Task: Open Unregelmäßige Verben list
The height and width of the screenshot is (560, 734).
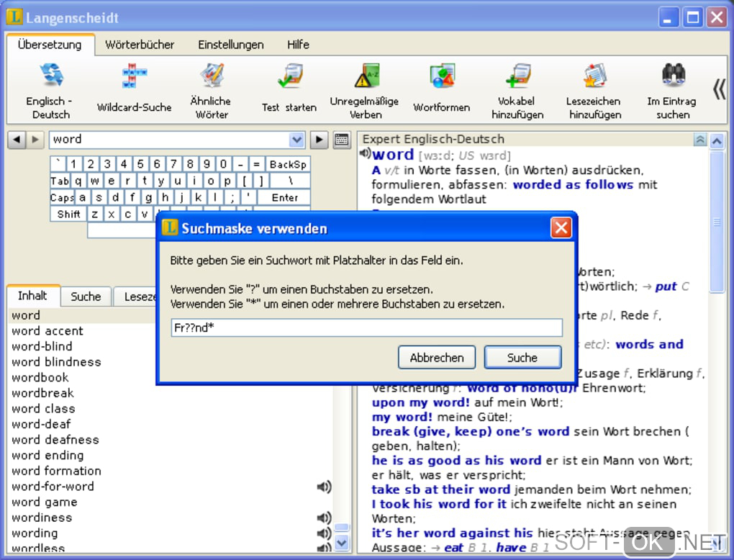Action: coord(365,91)
